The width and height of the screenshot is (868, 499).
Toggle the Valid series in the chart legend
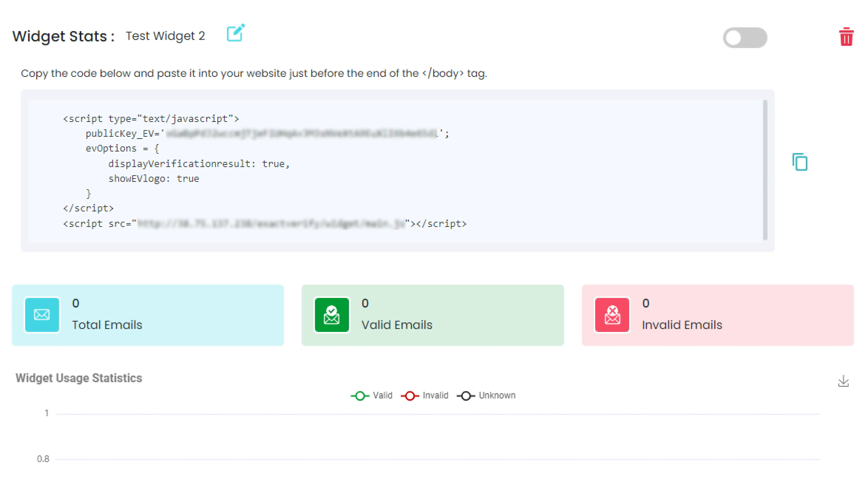[x=360, y=396]
